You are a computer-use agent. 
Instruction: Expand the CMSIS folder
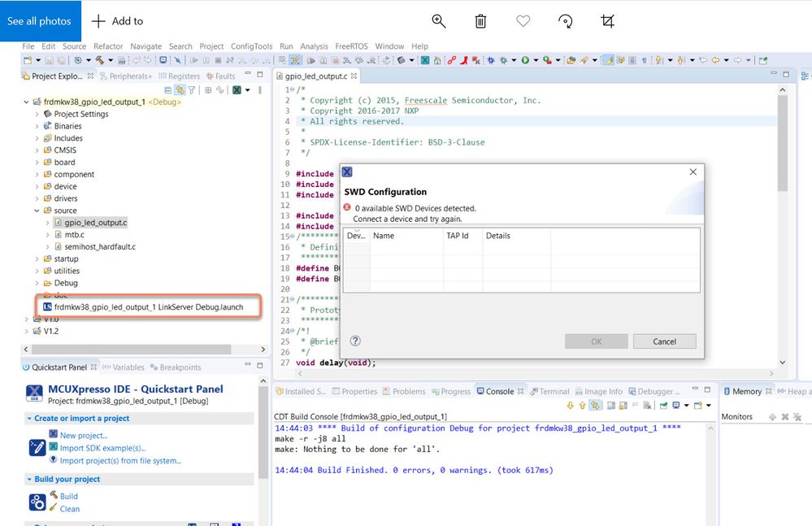click(37, 150)
